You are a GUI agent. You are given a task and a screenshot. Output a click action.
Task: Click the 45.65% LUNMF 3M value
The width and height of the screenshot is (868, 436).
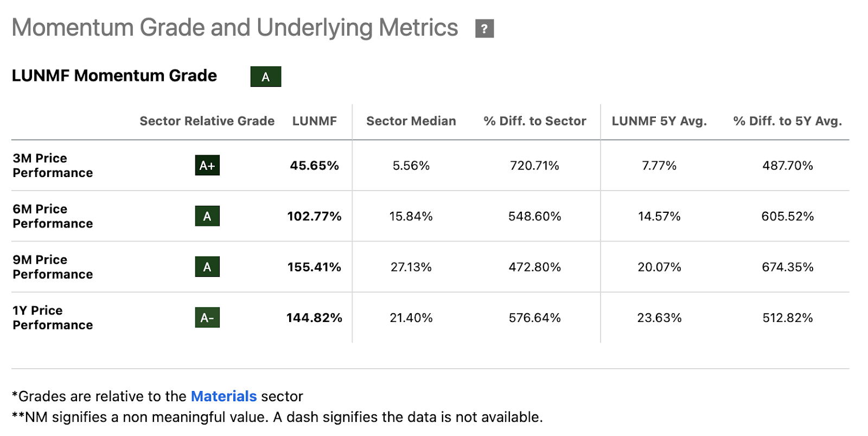click(x=314, y=166)
